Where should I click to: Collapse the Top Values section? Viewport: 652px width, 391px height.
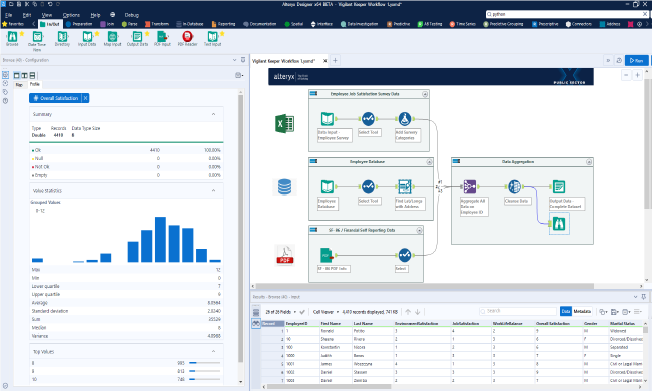click(x=213, y=351)
